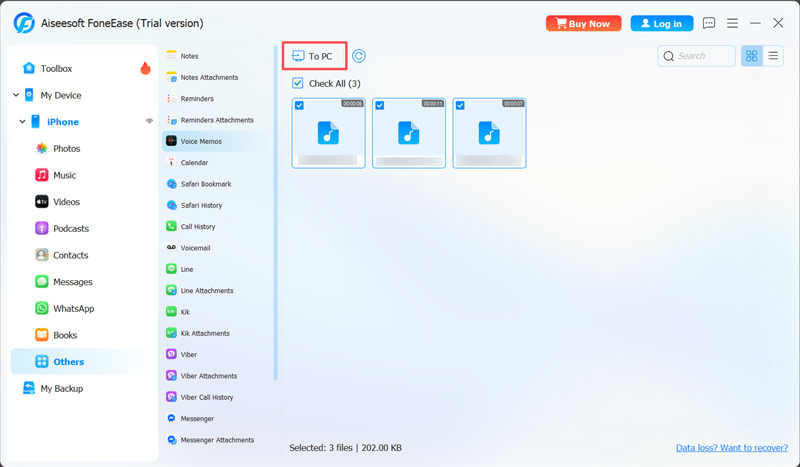This screenshot has height=467, width=800.
Task: Open the Data loss? Want to recover? link
Action: tap(732, 448)
